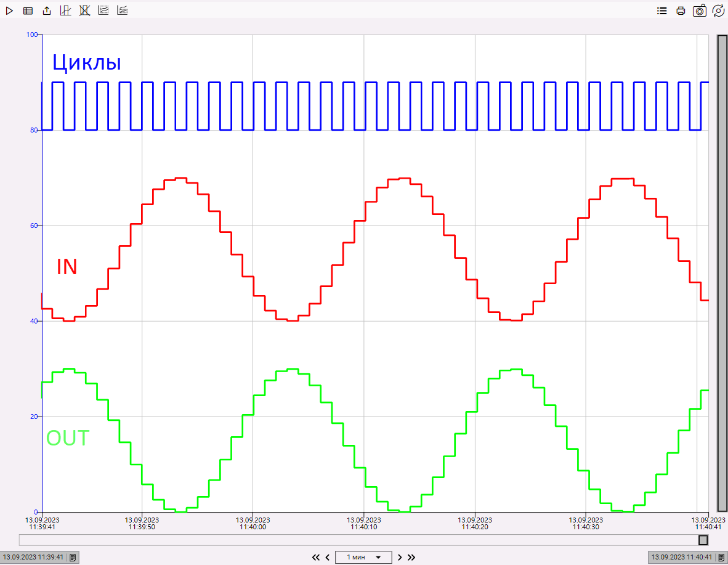The height and width of the screenshot is (565, 728).
Task: Open the bulleted legend list icon
Action: pos(662,10)
